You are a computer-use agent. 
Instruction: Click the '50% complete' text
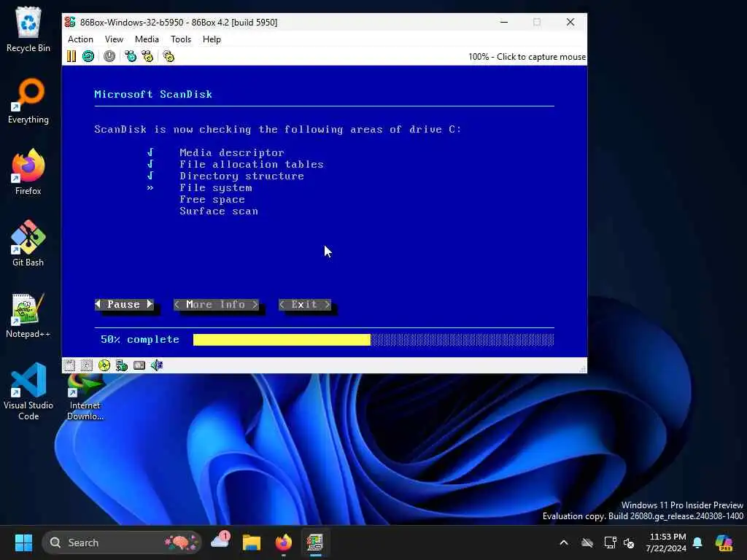(x=140, y=340)
